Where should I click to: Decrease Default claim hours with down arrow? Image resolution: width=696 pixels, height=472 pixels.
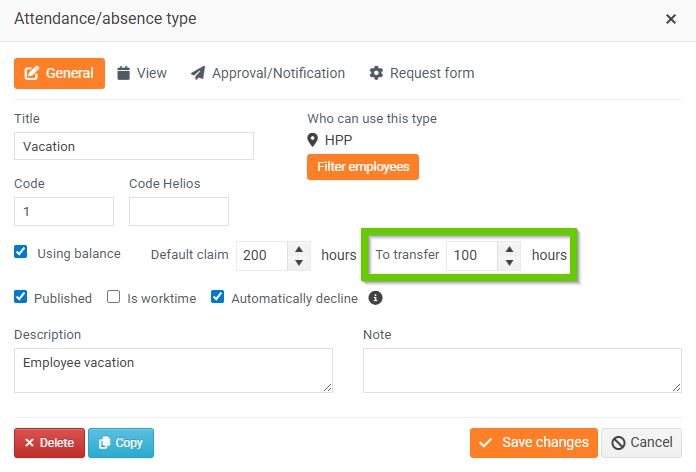point(299,262)
